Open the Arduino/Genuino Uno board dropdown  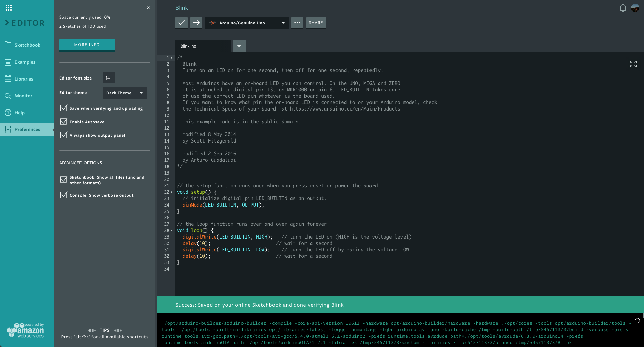(247, 23)
